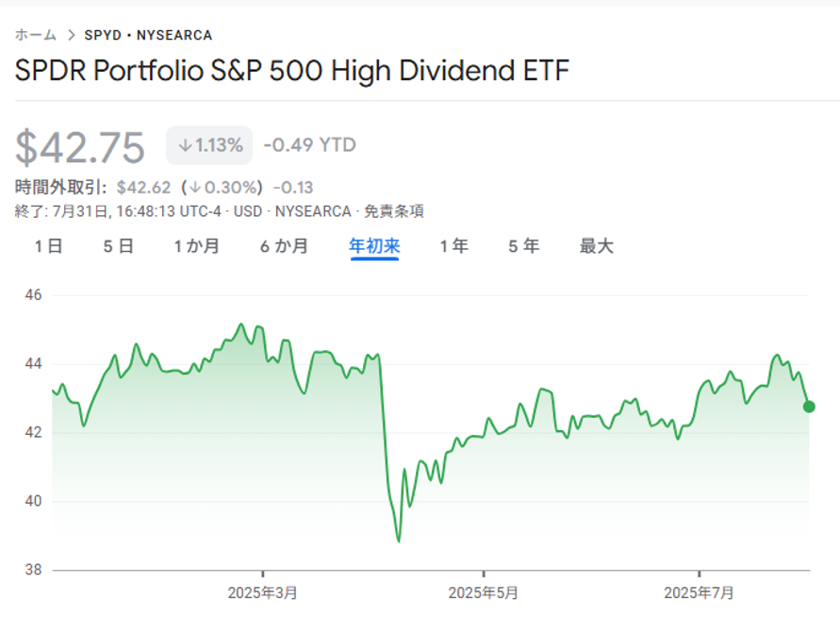Click the breadcrumb chevron arrow after ホーム
Screen dimensions: 840x617
click(x=71, y=35)
